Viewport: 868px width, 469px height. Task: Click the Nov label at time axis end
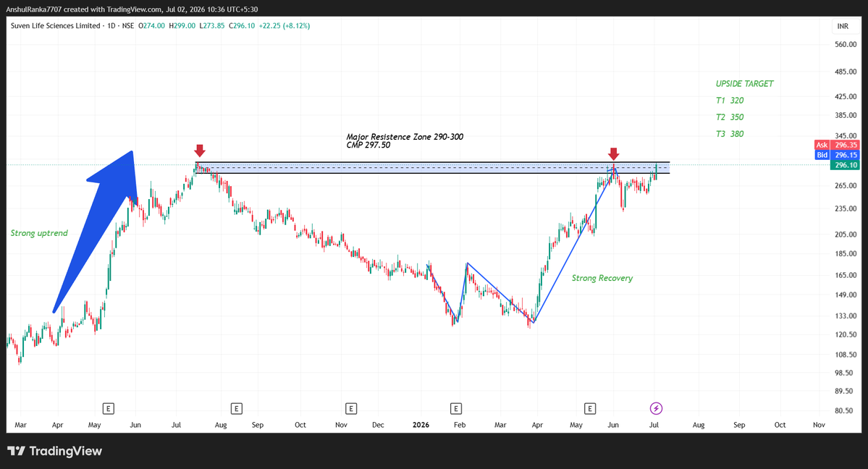tap(819, 425)
